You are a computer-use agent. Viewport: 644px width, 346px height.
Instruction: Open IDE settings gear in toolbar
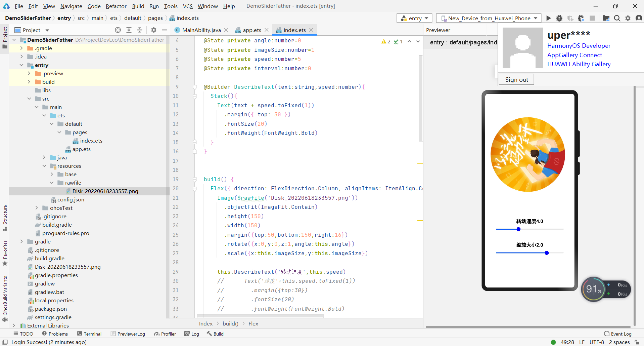(628, 18)
